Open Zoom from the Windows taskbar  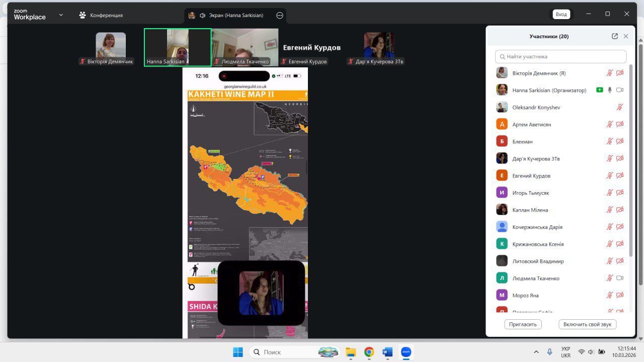[406, 352]
